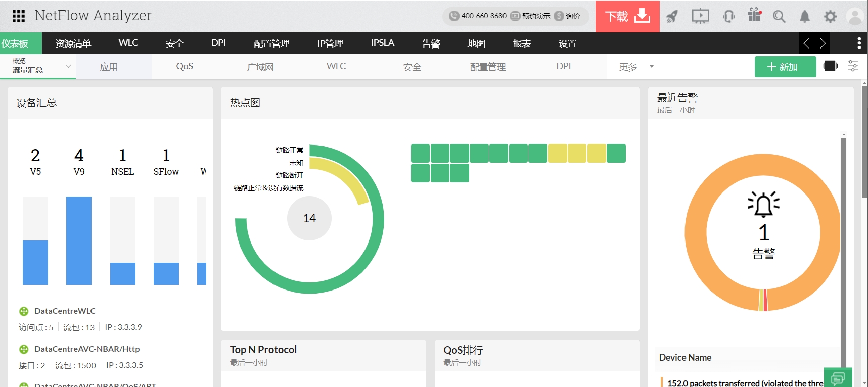Expand the DataCentreWLC device entry
Image resolution: width=868 pixels, height=387 pixels.
point(24,311)
